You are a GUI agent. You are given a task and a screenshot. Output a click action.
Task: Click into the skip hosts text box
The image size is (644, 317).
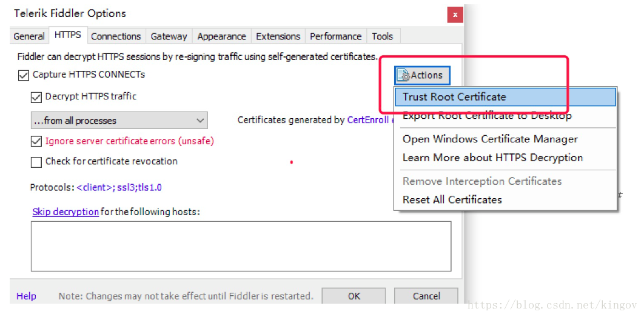(x=241, y=246)
